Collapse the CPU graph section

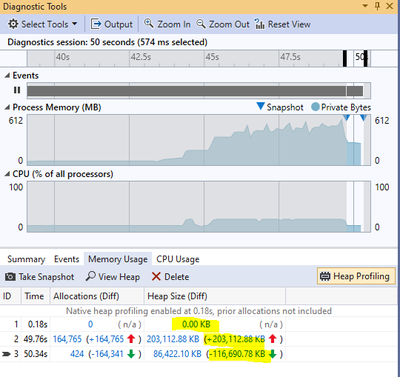pos(7,174)
